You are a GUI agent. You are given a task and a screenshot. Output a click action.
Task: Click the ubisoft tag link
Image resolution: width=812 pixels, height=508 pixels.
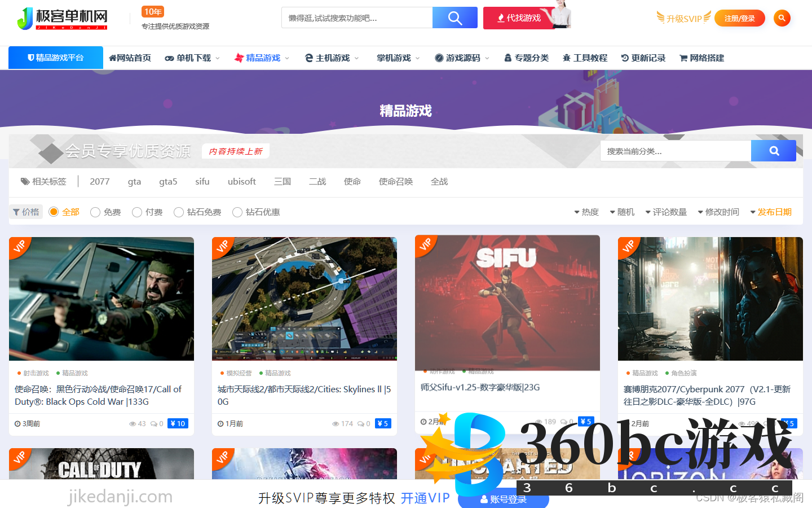click(242, 182)
